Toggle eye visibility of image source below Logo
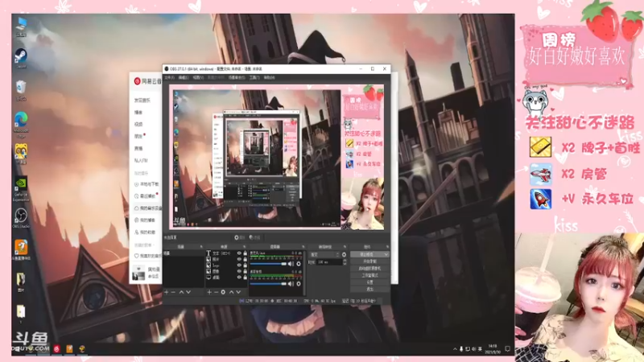 pyautogui.click(x=239, y=271)
